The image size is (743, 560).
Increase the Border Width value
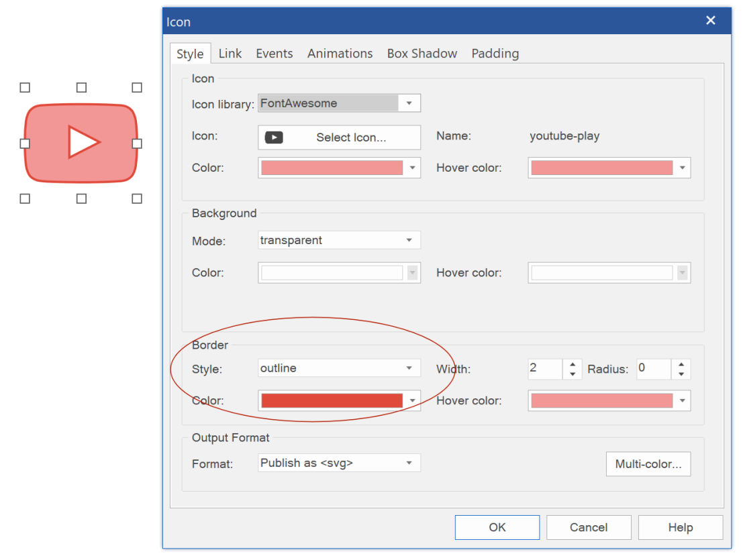[573, 364]
